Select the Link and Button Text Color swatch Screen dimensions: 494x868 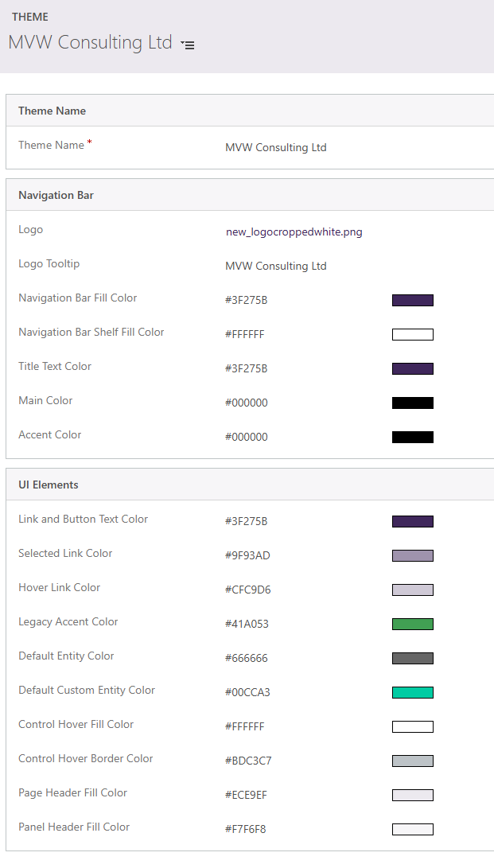pyautogui.click(x=412, y=521)
